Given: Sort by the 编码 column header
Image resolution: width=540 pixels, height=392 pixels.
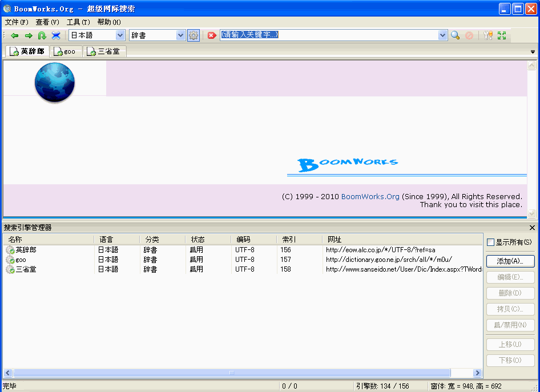Looking at the screenshot, I should [x=254, y=239].
